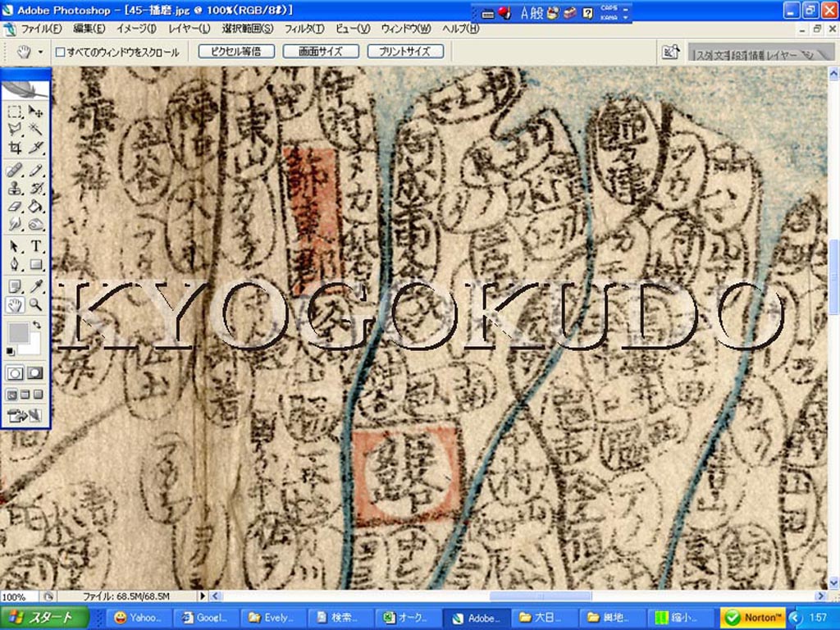Select the Magic Wand tool
840x630 pixels.
[x=35, y=130]
